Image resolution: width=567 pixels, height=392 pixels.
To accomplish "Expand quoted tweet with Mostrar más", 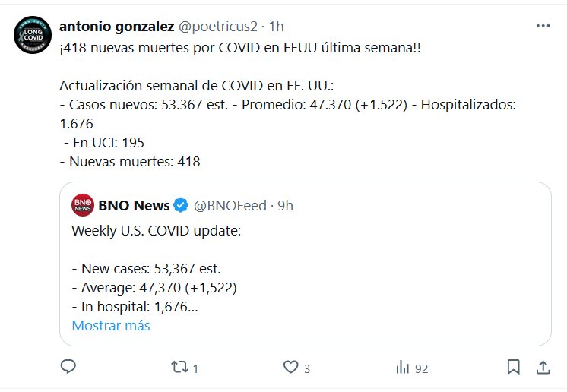I will pyautogui.click(x=111, y=326).
